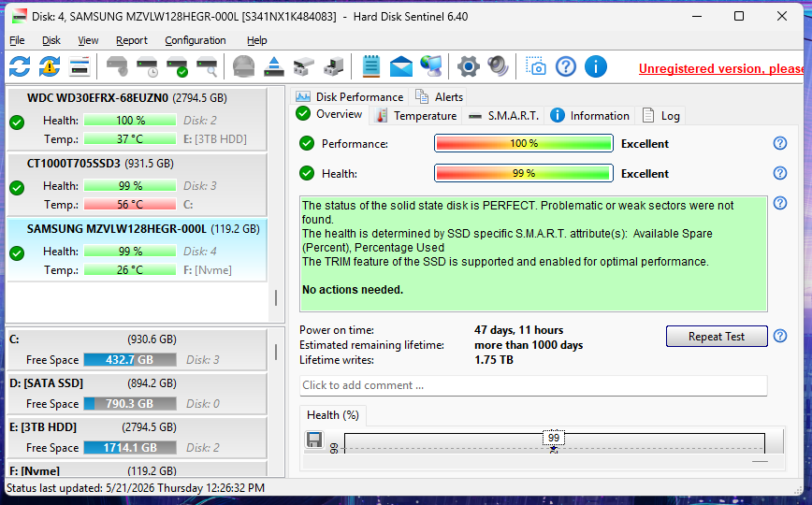Click the Repeat Test button
This screenshot has width=812, height=505.
[717, 336]
